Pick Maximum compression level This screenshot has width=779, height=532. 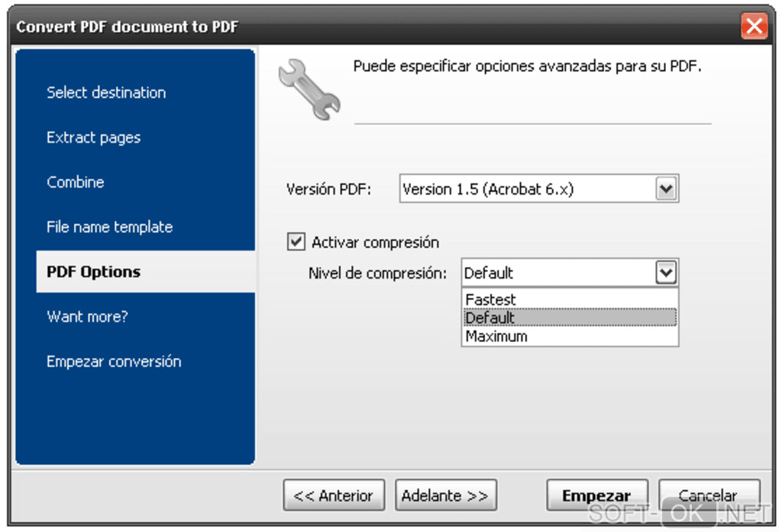[496, 336]
